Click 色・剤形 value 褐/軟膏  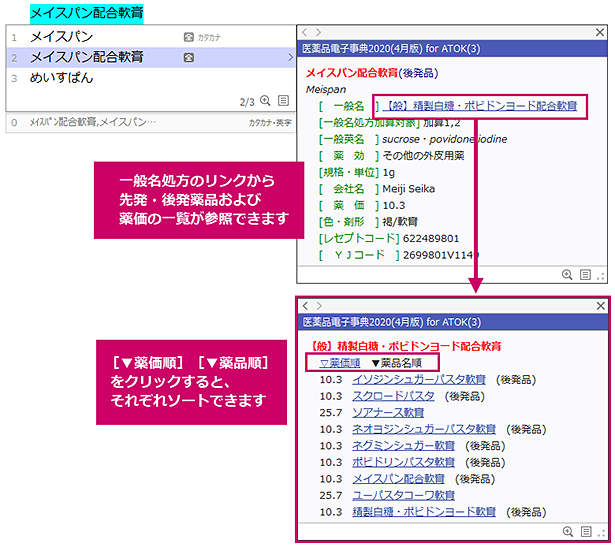point(400,222)
